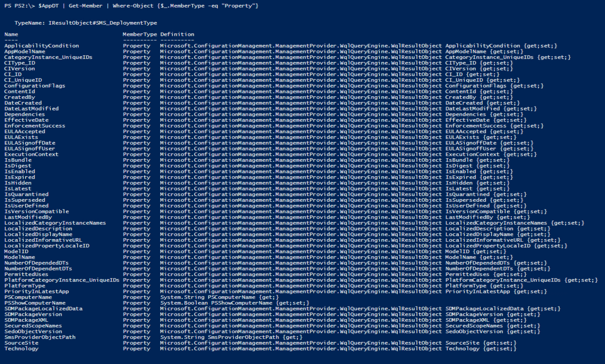Click the CI_UniqueID property name

point(23,80)
